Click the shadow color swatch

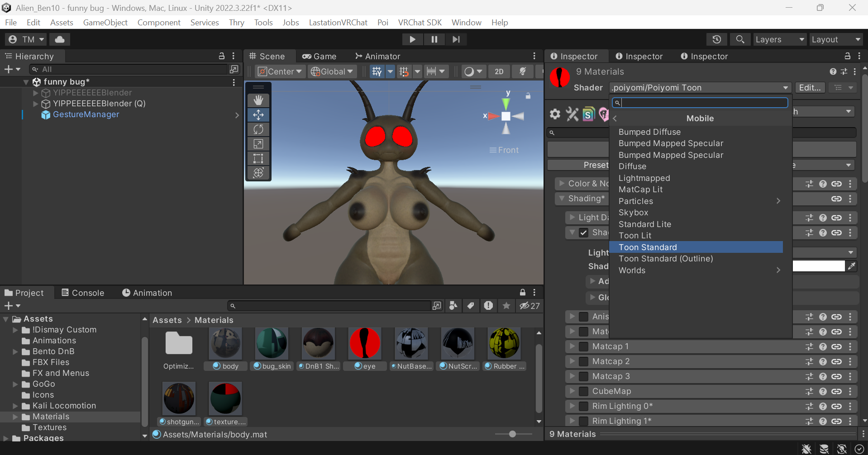coord(819,266)
